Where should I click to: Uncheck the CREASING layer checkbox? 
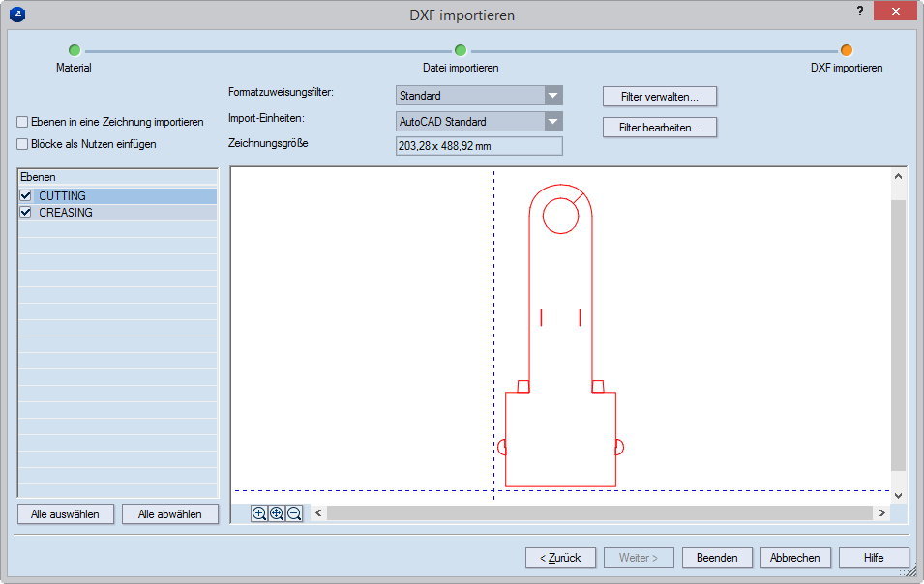point(25,213)
